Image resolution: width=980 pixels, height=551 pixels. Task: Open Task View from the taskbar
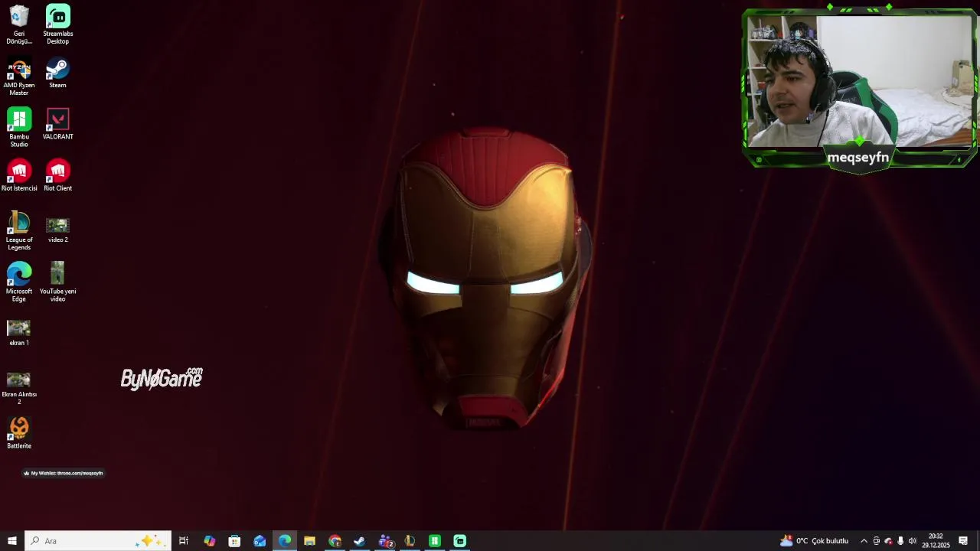pos(184,541)
